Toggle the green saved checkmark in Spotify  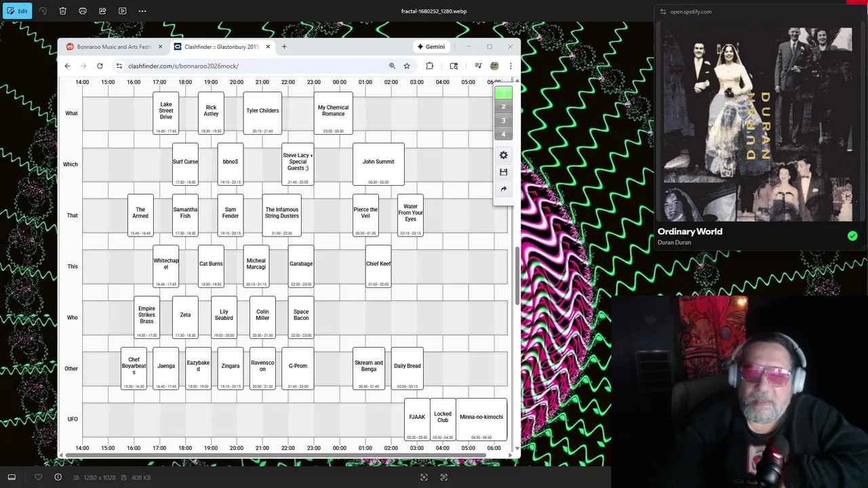[x=852, y=236]
